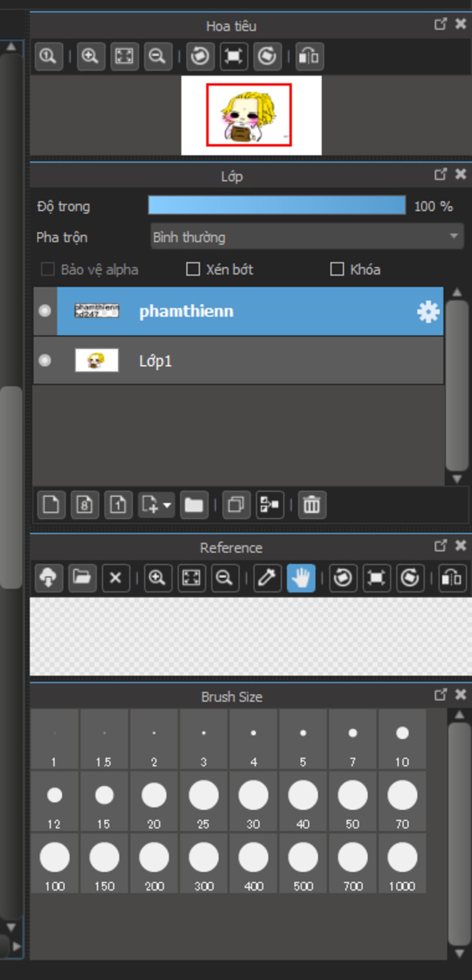Select the eyedropper in Reference panel
The image size is (472, 980).
coord(267,578)
